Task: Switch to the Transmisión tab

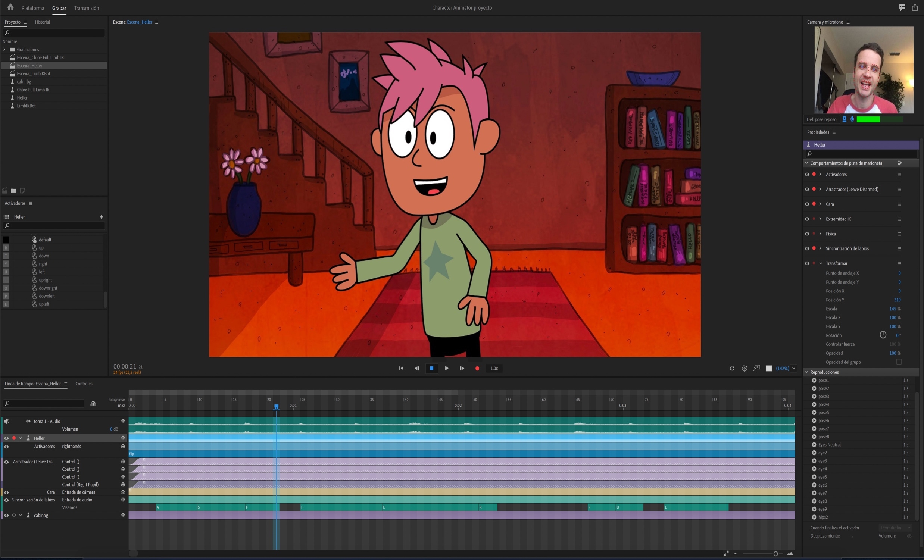Action: tap(86, 8)
